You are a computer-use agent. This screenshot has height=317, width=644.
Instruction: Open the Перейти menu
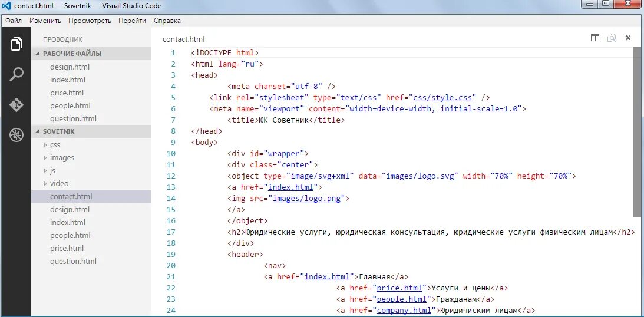coord(132,21)
